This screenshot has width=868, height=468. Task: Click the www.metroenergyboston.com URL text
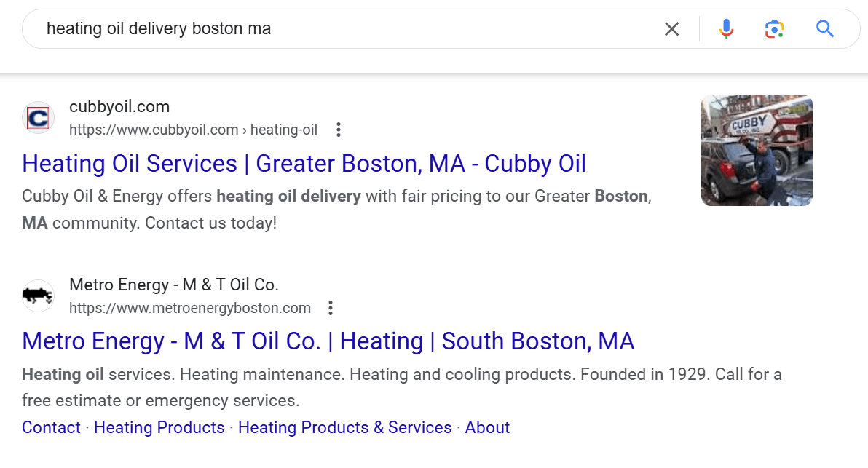pyautogui.click(x=189, y=308)
